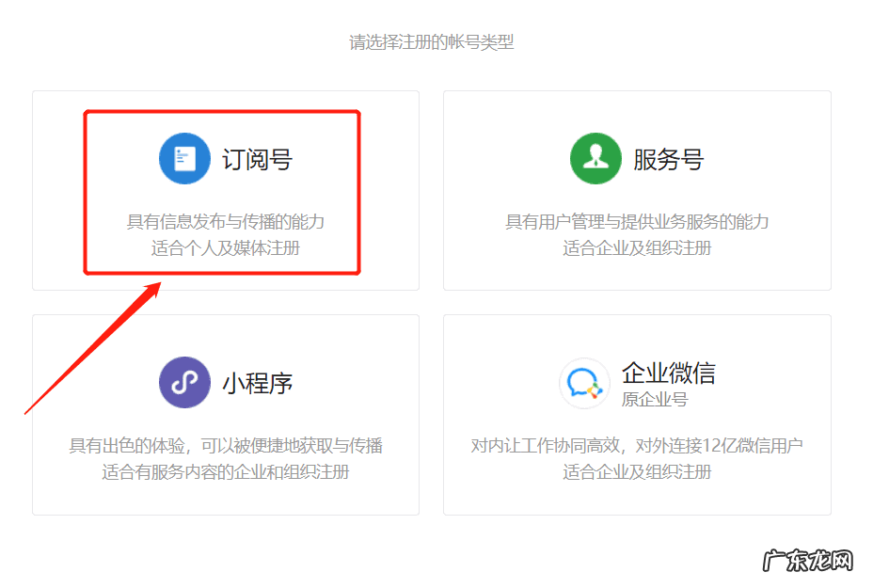Click the green 服务号 person icon
The height and width of the screenshot is (588, 889).
[x=595, y=158]
